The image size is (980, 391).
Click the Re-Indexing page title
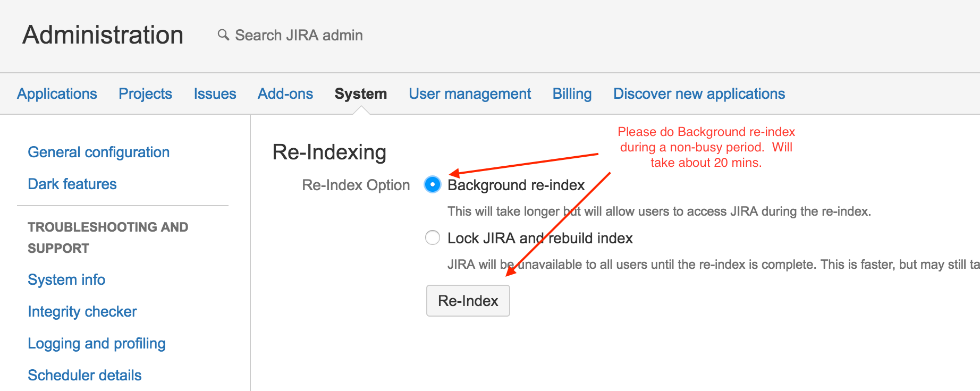point(330,152)
